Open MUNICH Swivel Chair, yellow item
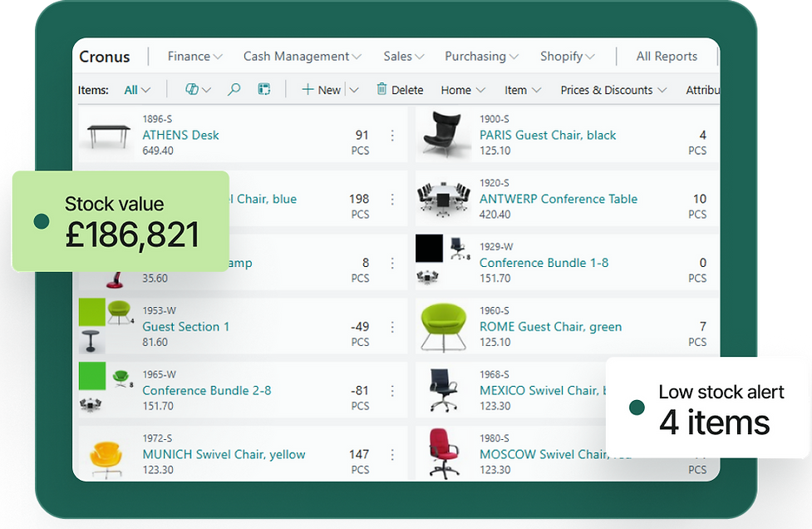The width and height of the screenshot is (812, 529). [224, 454]
